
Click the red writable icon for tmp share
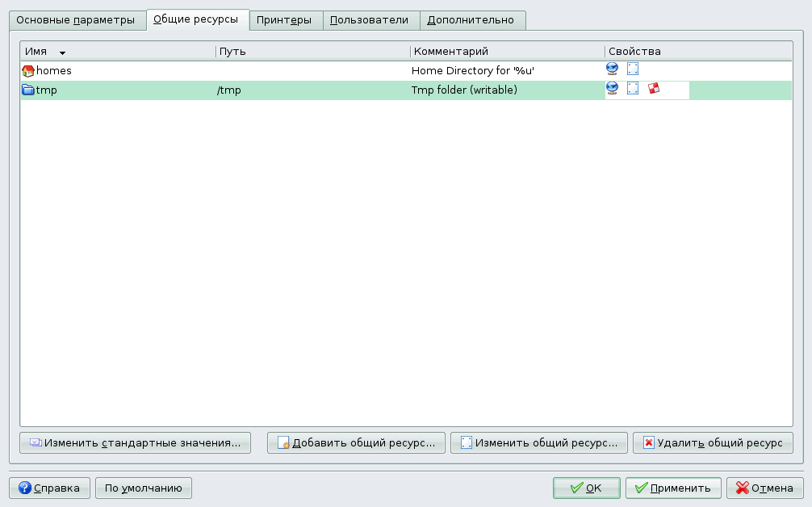[653, 90]
